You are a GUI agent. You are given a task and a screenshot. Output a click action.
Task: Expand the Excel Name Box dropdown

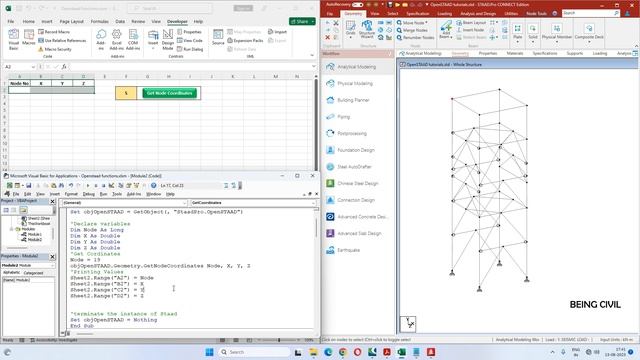coord(33,67)
